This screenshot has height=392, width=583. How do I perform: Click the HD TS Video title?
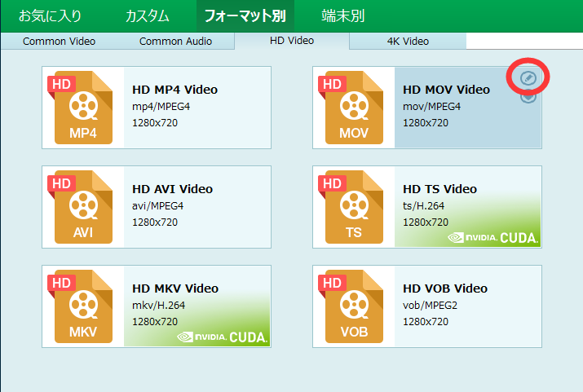tap(439, 189)
